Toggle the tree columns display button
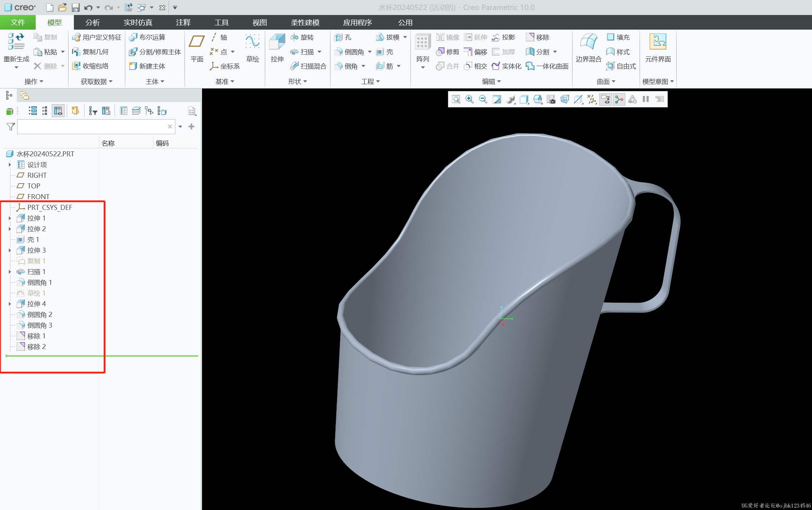 [x=58, y=111]
